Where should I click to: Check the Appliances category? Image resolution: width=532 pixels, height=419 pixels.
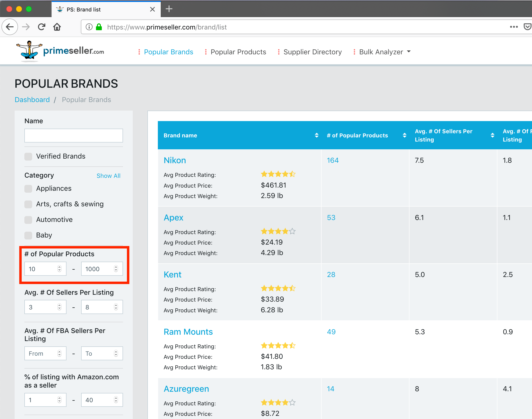28,189
